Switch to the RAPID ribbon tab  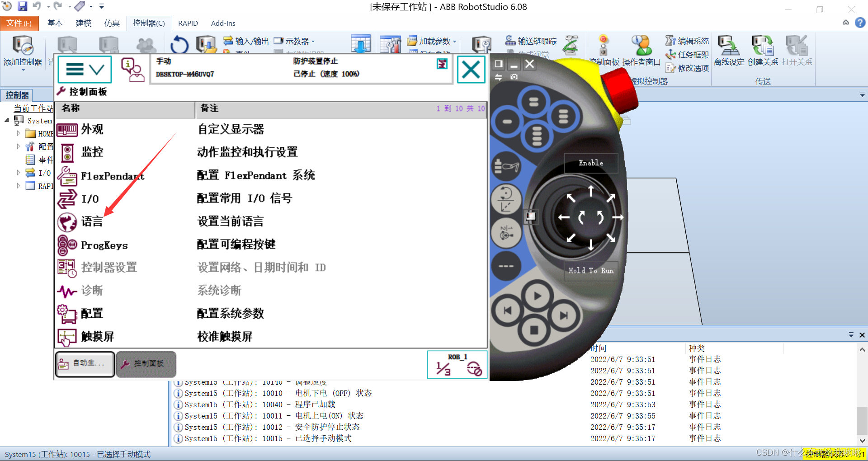point(188,23)
